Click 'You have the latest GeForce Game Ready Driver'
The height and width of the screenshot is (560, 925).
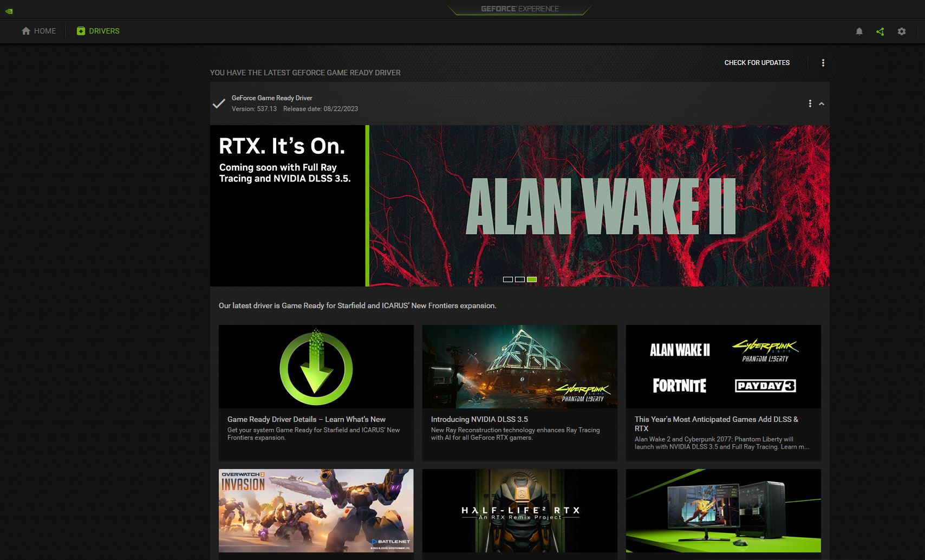click(305, 73)
